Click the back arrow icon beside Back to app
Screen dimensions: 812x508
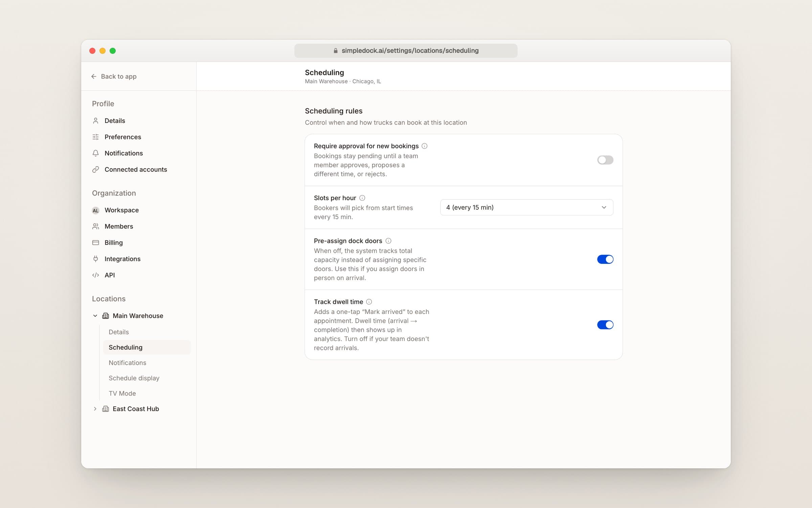[94, 77]
